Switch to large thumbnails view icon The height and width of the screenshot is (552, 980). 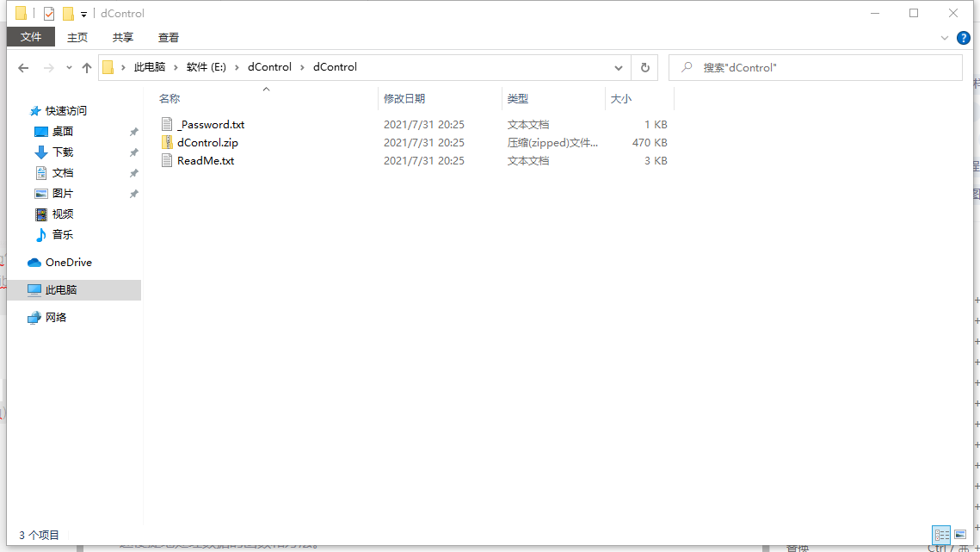960,535
